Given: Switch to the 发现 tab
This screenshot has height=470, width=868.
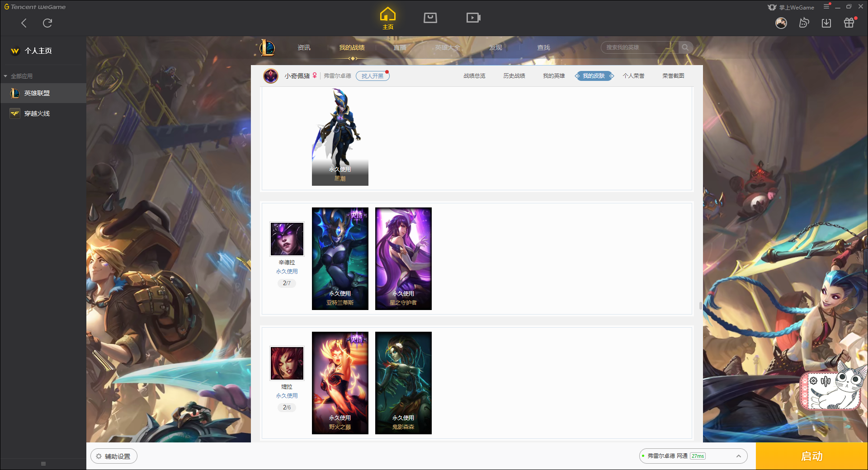Looking at the screenshot, I should click(495, 47).
